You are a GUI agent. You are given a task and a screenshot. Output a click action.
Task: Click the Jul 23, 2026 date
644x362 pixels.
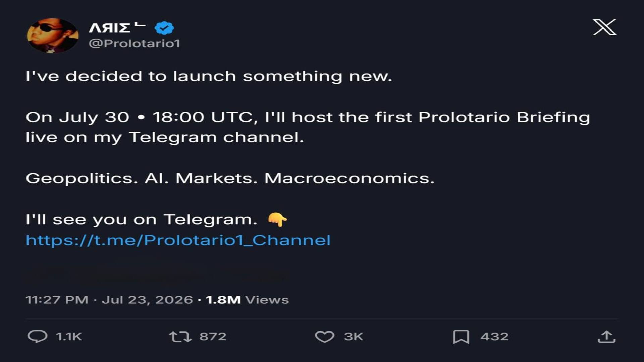(147, 300)
